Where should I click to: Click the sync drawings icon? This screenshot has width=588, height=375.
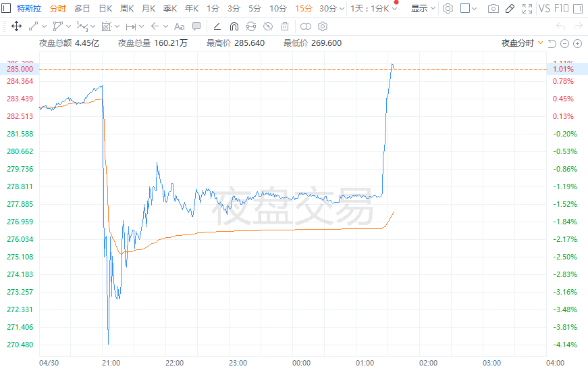[x=251, y=26]
